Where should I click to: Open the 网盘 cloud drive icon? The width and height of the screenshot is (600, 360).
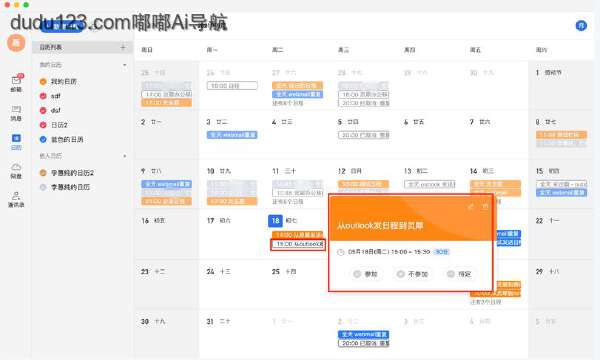pyautogui.click(x=16, y=171)
